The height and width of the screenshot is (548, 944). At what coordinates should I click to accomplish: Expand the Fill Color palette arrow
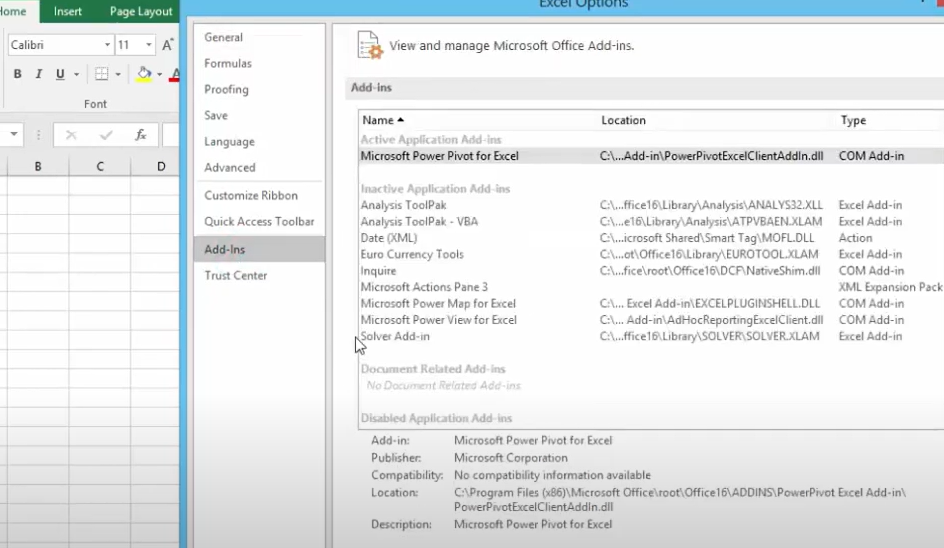(160, 74)
